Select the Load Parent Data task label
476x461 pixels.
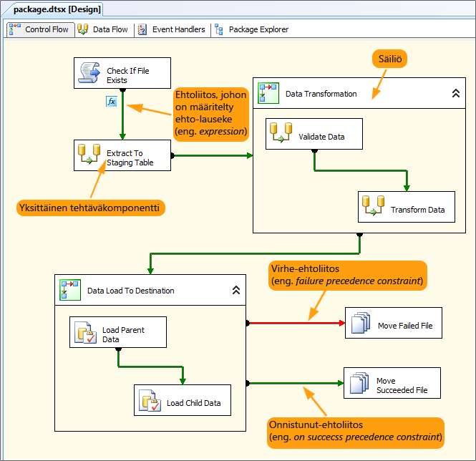(x=123, y=334)
